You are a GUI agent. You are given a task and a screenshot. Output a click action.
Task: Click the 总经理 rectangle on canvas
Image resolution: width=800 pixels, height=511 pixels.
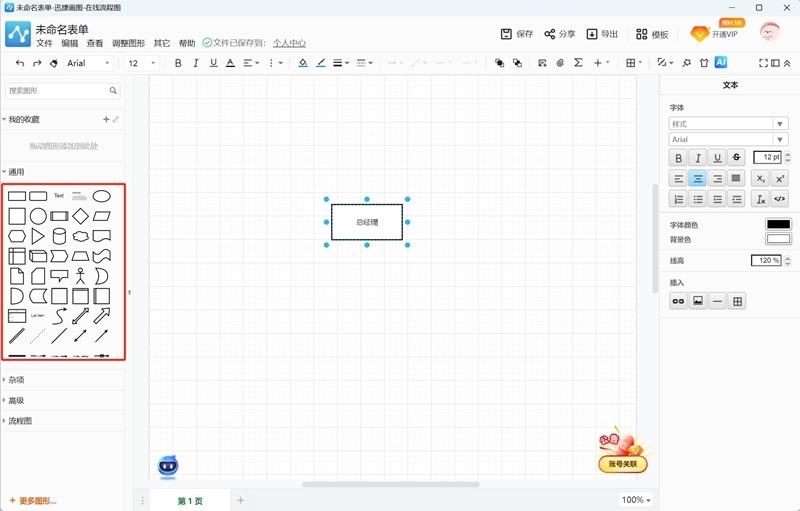[x=367, y=222]
